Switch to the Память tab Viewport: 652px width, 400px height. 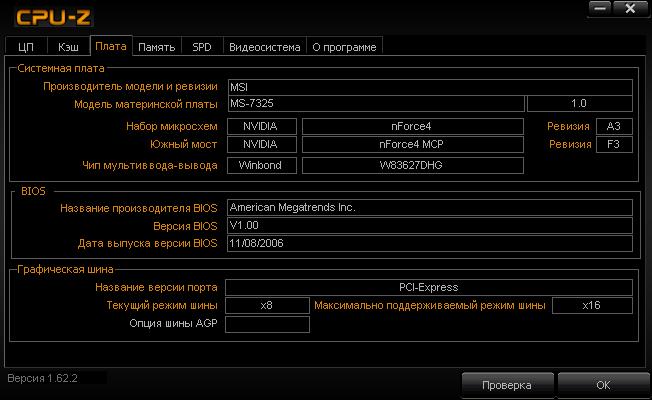point(157,47)
